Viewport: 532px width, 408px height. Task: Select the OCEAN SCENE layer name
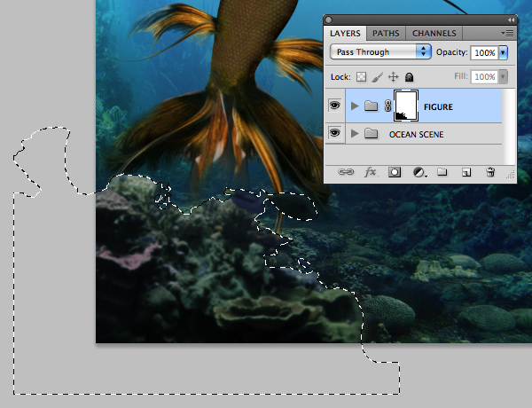416,135
